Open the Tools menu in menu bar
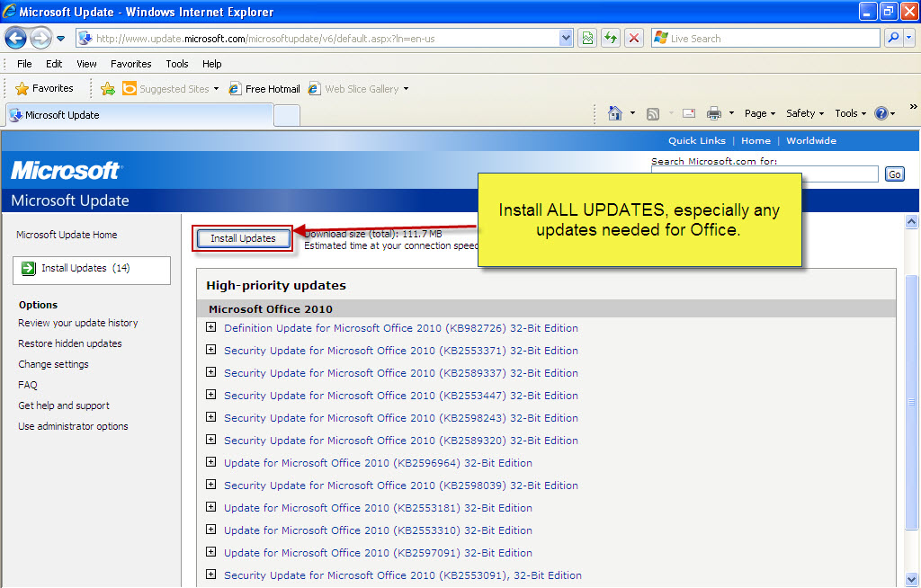 point(177,64)
